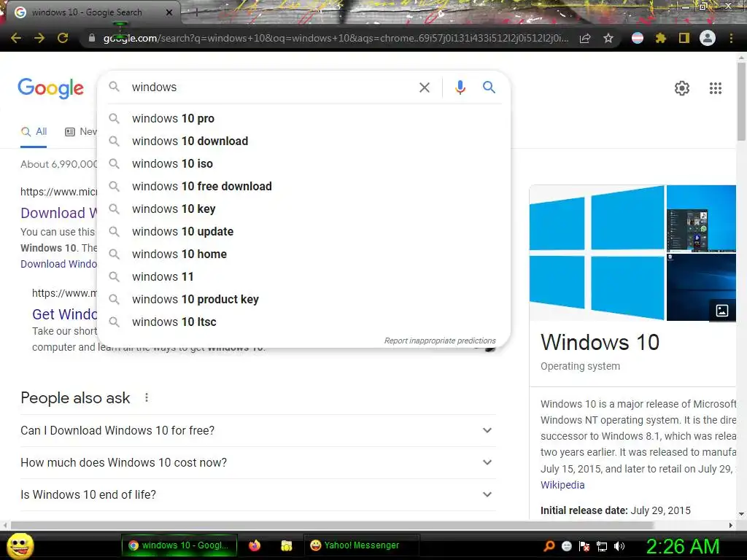This screenshot has width=747, height=560.
Task: Reload the page with the refresh icon
Action: (63, 38)
